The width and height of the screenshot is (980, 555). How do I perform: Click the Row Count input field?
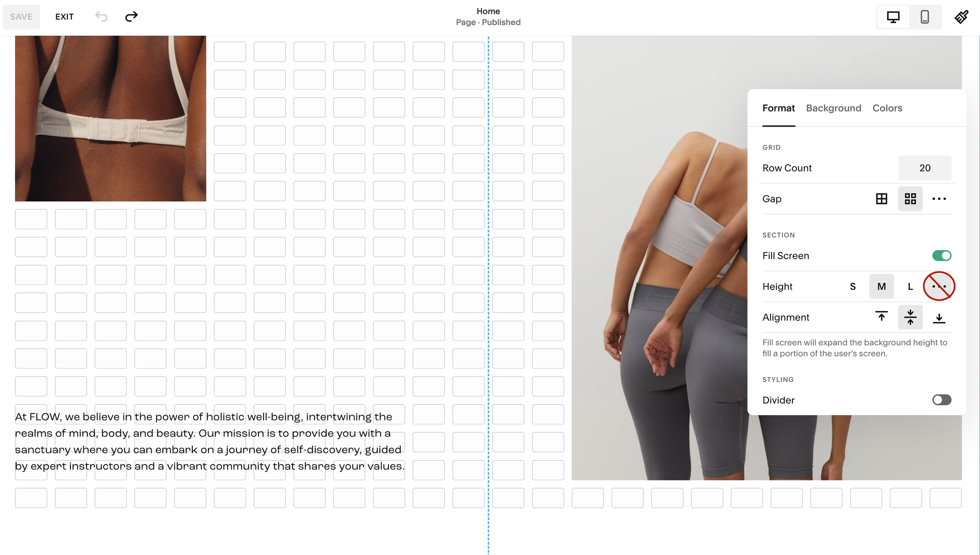925,168
